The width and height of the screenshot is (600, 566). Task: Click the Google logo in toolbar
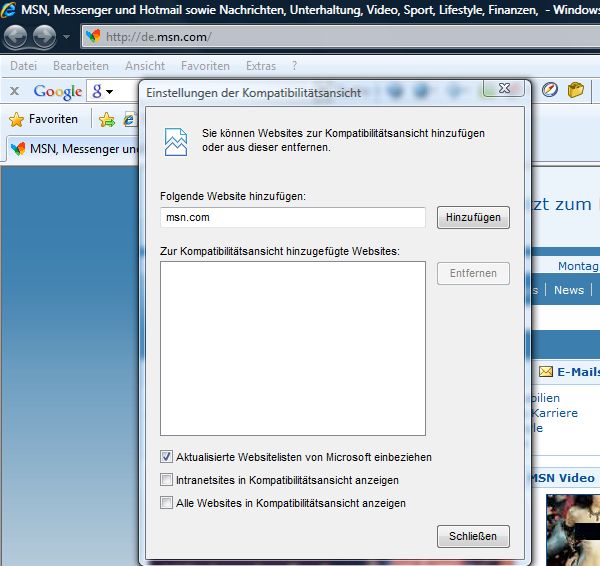coord(58,91)
